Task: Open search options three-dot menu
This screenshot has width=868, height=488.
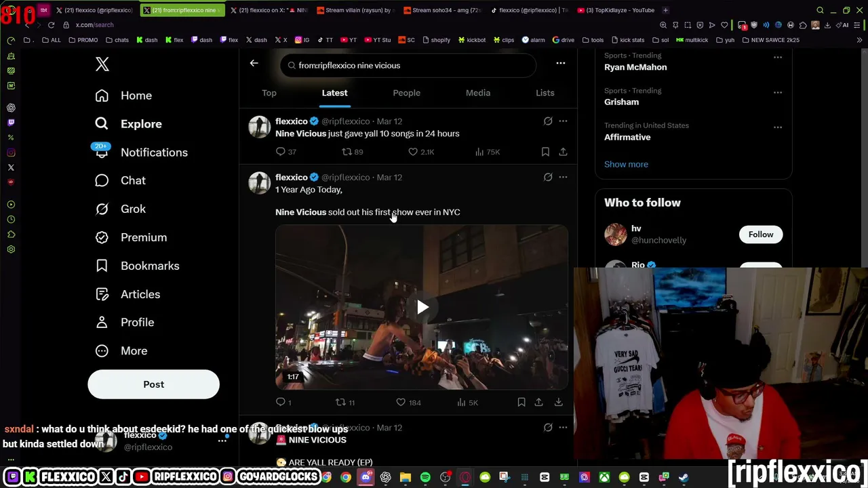Action: (561, 63)
